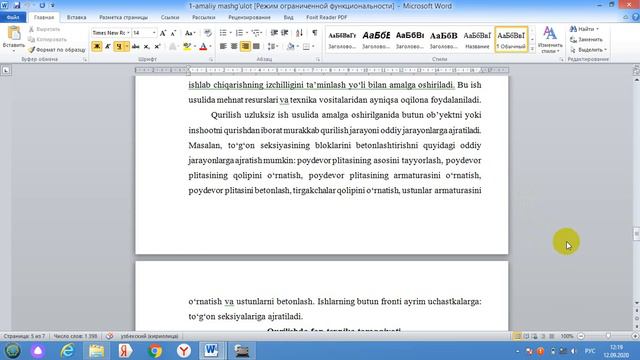Clear formatting with the eraser icon
Viewport: 640px width, 360px height.
207,33
